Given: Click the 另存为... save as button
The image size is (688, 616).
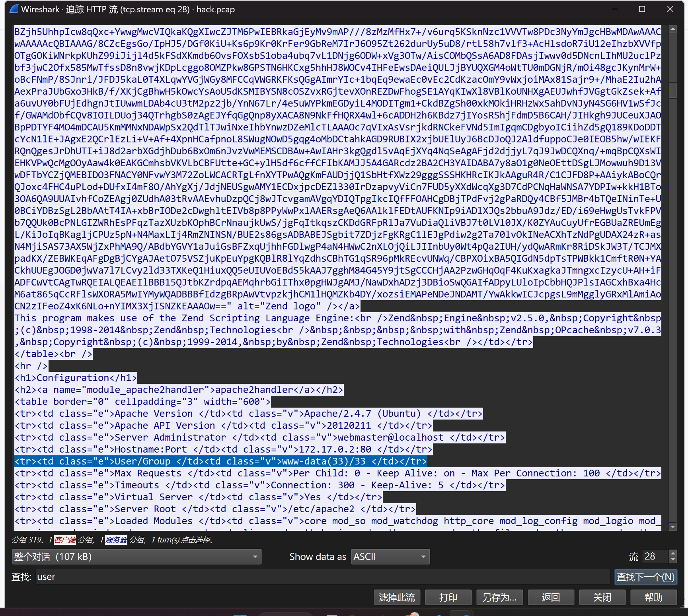Looking at the screenshot, I should coord(499,597).
